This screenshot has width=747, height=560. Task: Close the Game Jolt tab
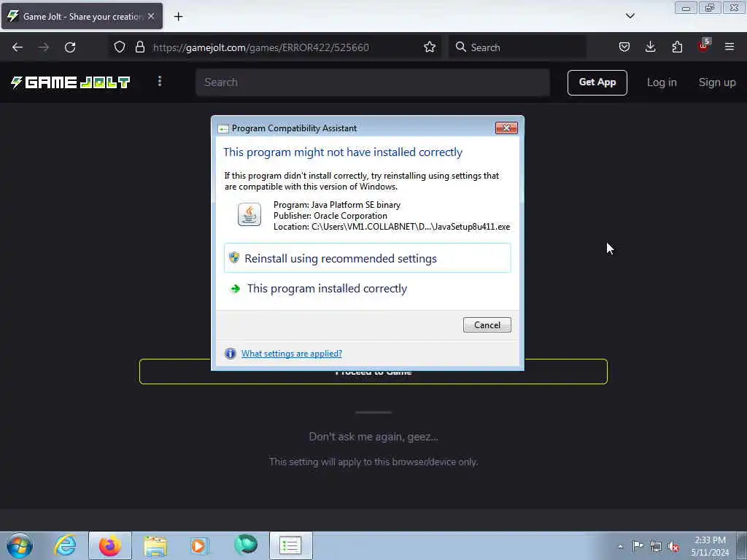coord(151,16)
